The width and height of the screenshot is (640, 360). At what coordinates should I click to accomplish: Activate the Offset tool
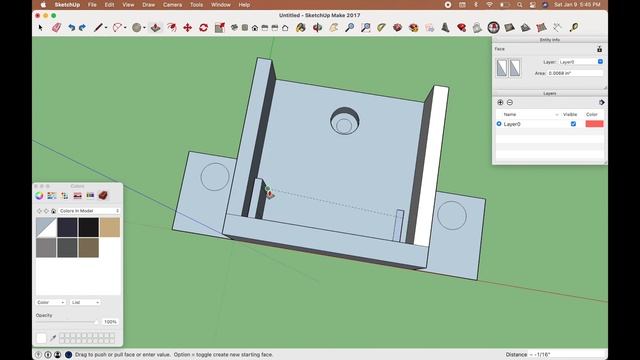click(172, 27)
